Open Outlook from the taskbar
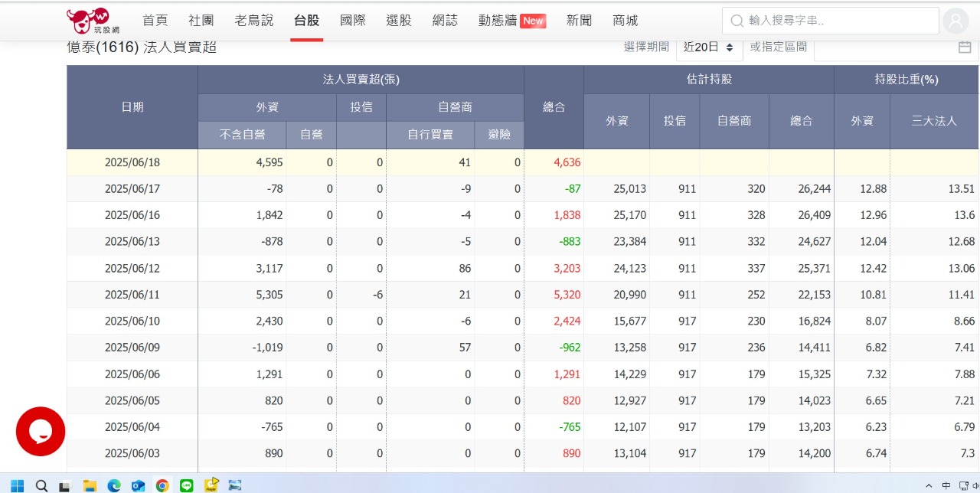 tap(138, 485)
